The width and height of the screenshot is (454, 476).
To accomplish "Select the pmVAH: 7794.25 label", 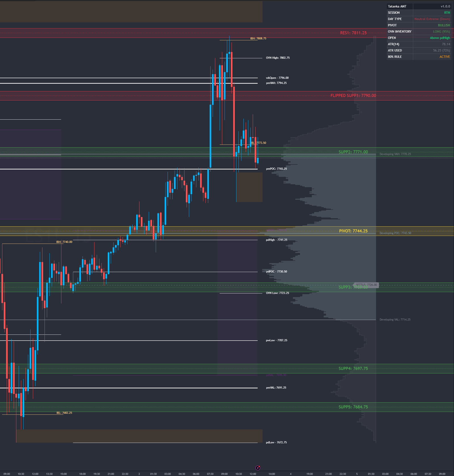I will pos(276,83).
